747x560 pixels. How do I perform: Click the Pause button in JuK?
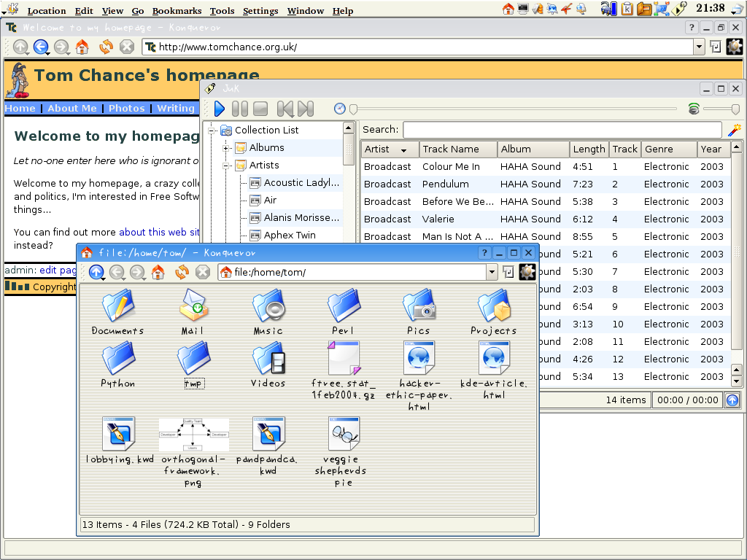pos(239,109)
